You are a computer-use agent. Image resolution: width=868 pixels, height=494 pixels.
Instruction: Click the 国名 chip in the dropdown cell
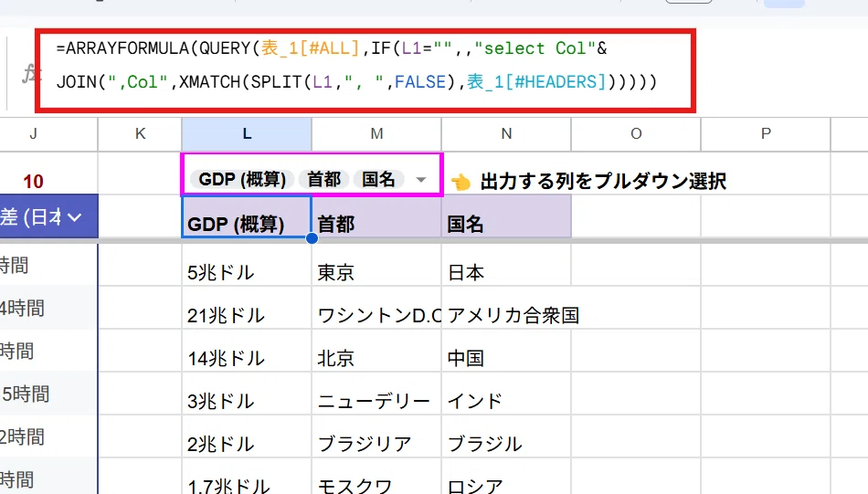pyautogui.click(x=378, y=179)
